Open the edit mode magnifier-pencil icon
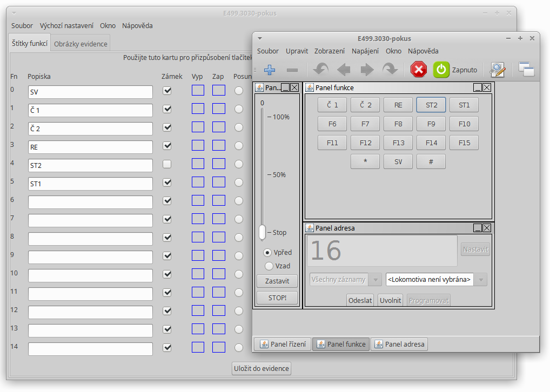 pos(498,70)
